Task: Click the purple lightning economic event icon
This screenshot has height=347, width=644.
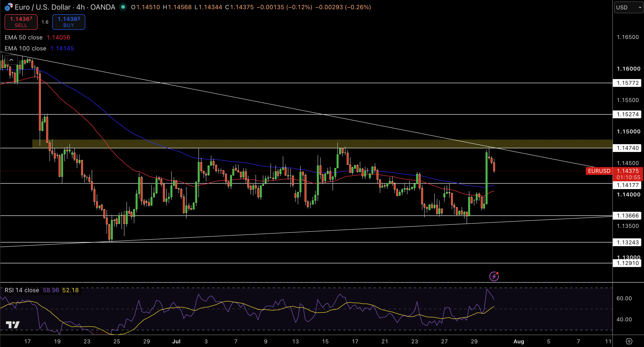Action: click(494, 276)
